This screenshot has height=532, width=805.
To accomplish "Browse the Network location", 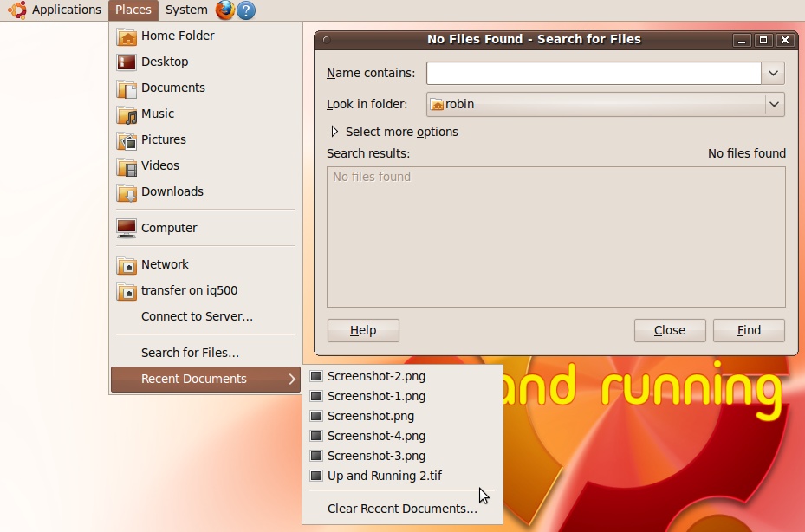I will click(165, 264).
